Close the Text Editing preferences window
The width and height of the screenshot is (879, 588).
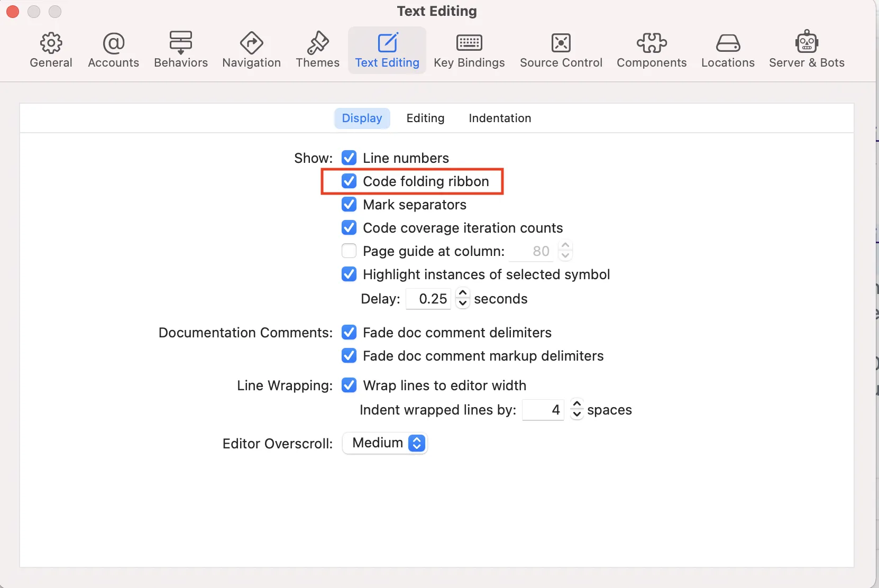[x=13, y=11]
